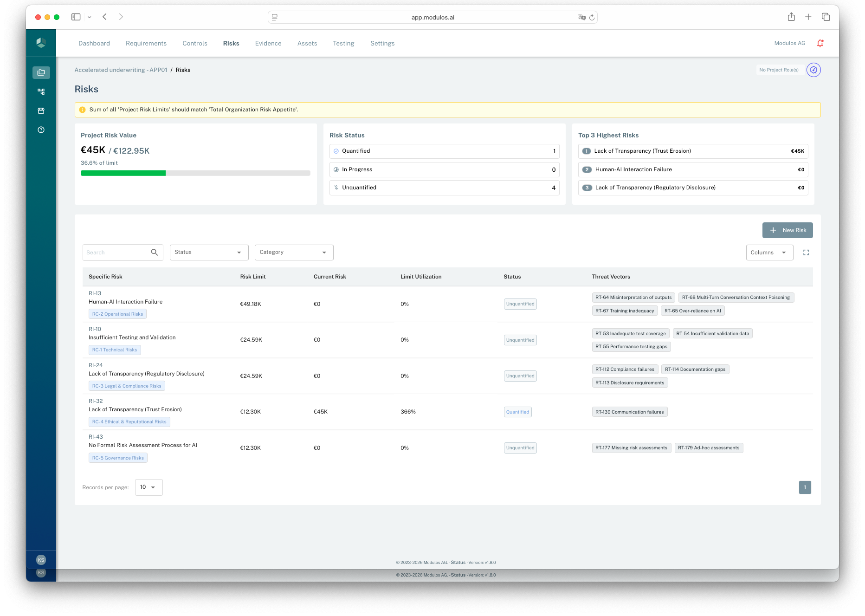Open the Status filter dropdown
The image size is (865, 616).
(x=209, y=252)
